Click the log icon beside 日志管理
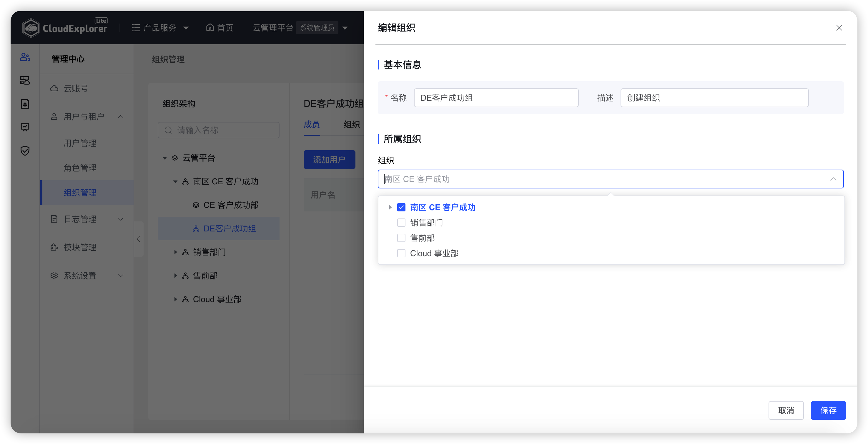 54,219
